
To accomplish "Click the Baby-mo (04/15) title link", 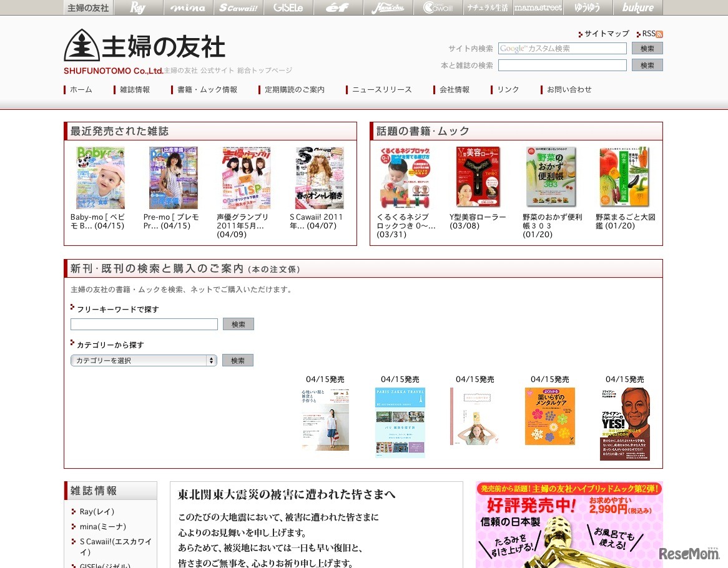I will [97, 222].
